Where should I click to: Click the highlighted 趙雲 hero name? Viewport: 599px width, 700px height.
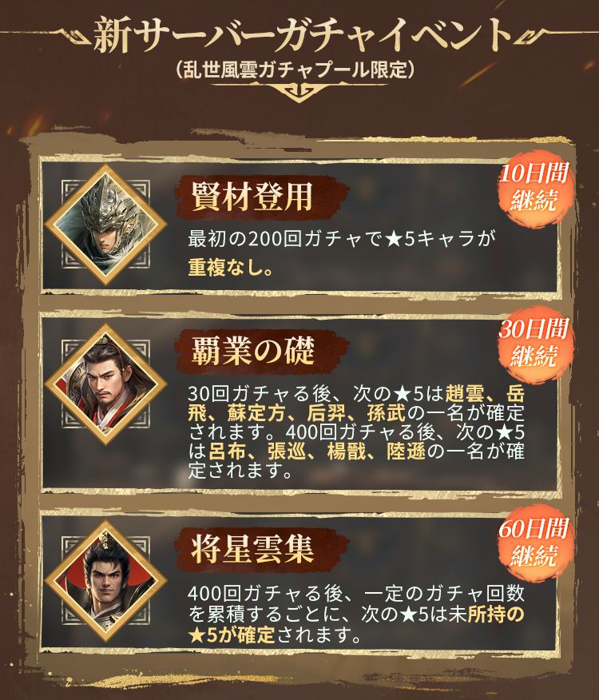pos(464,394)
